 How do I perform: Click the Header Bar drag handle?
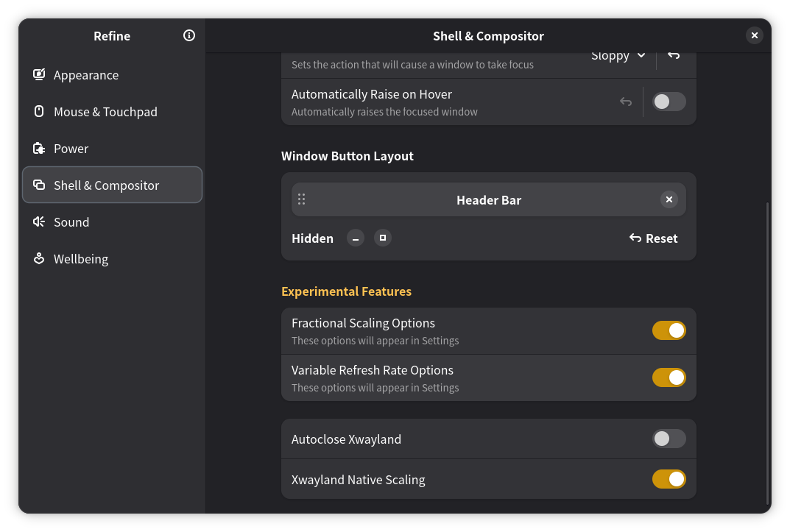coord(301,199)
